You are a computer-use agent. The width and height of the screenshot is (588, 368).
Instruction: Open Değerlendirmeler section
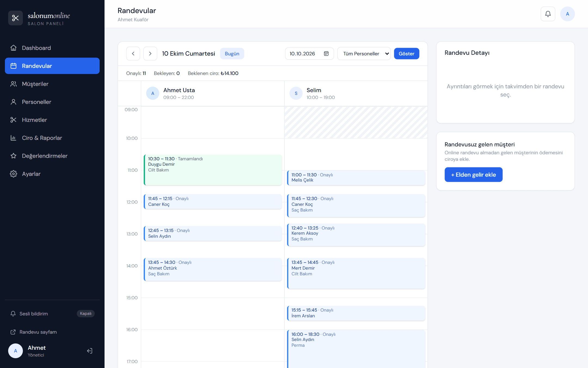[52, 156]
